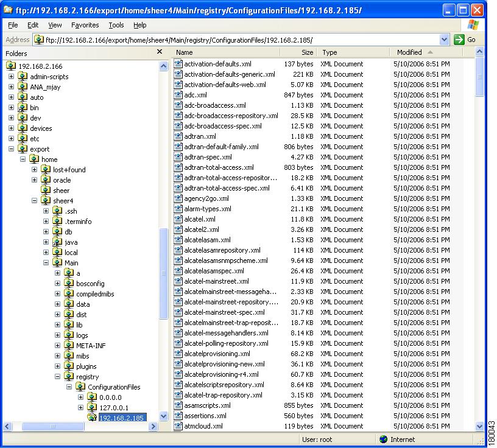The width and height of the screenshot is (497, 448).
Task: Open the Favorites menu
Action: [85, 25]
